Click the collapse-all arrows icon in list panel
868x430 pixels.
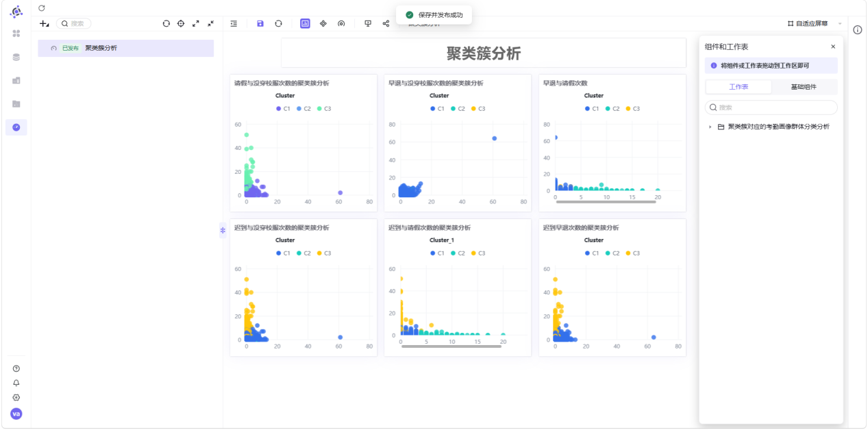211,23
